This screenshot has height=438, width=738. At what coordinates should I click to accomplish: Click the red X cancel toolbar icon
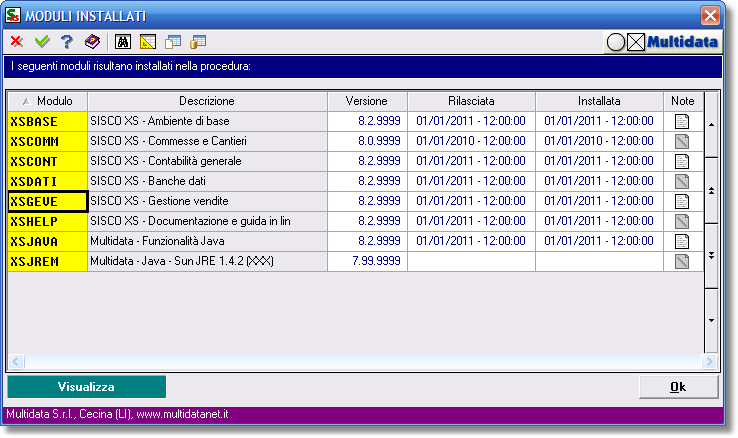click(x=17, y=42)
